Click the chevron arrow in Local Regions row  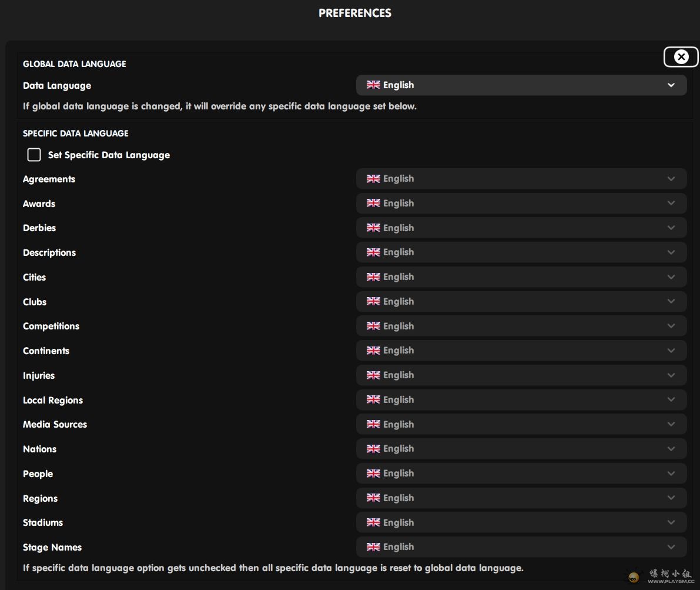(671, 399)
